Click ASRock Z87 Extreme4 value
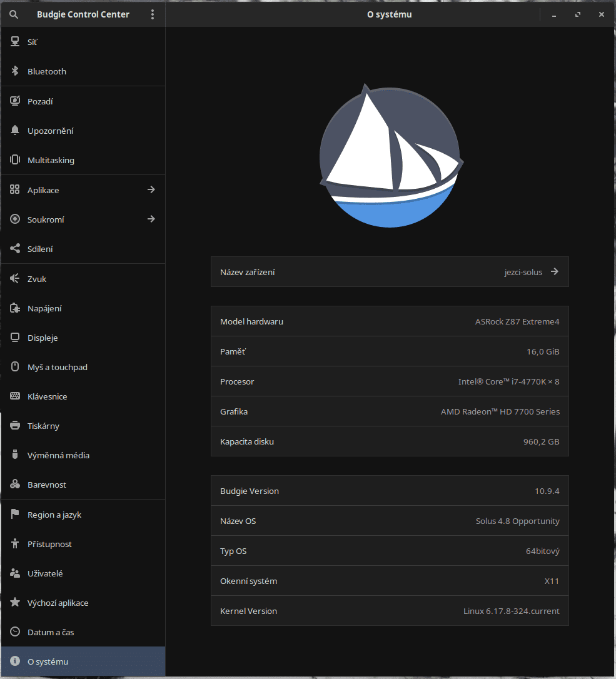This screenshot has width=616, height=679. [517, 322]
